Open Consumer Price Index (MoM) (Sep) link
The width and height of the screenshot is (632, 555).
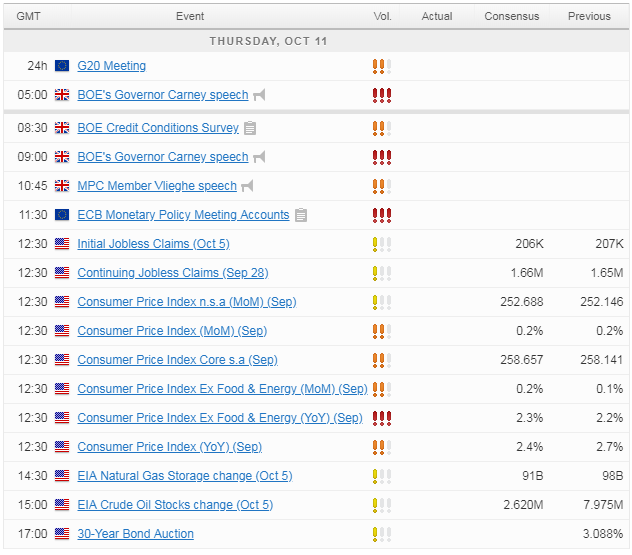tap(172, 331)
